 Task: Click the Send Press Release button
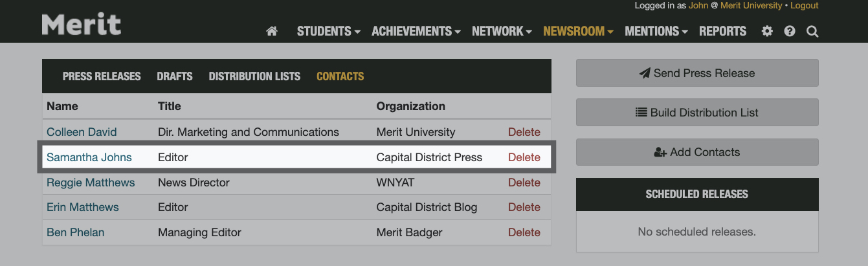point(697,73)
